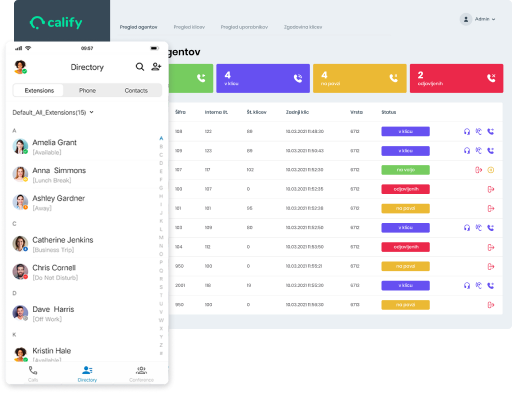Open Anna Simmons' contact entry
The image size is (512, 393).
pyautogui.click(x=83, y=175)
